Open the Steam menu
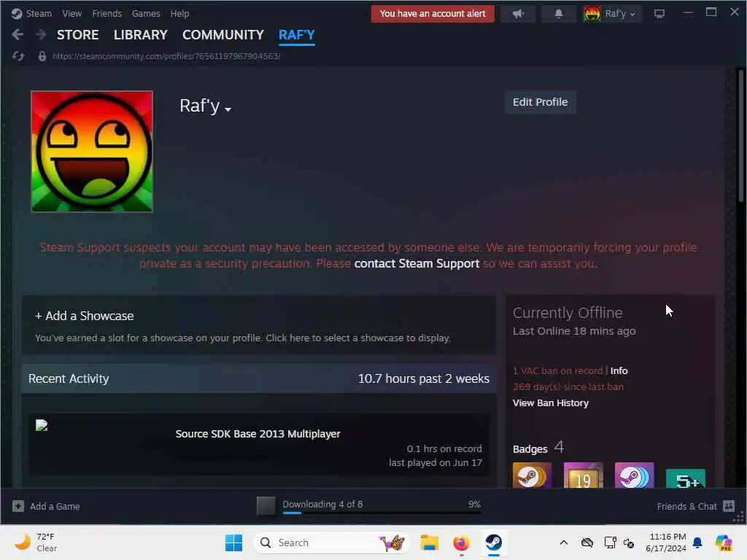 [x=39, y=13]
